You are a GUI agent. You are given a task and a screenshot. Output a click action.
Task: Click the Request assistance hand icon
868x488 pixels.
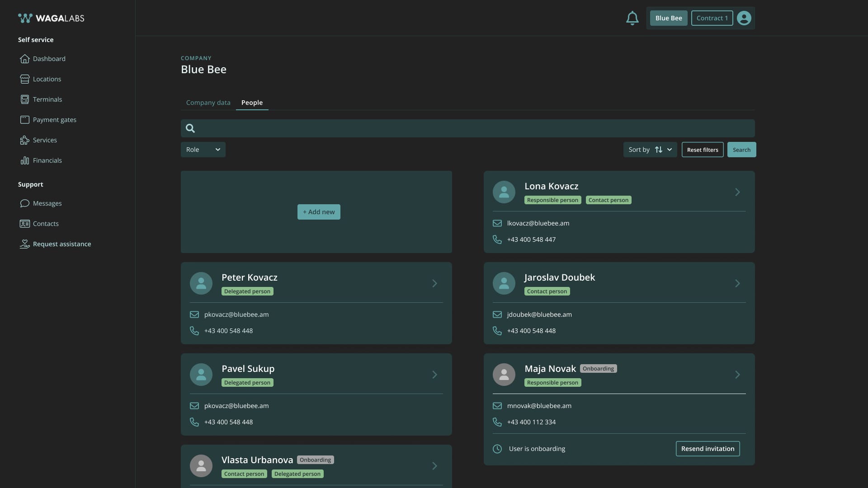(x=24, y=244)
